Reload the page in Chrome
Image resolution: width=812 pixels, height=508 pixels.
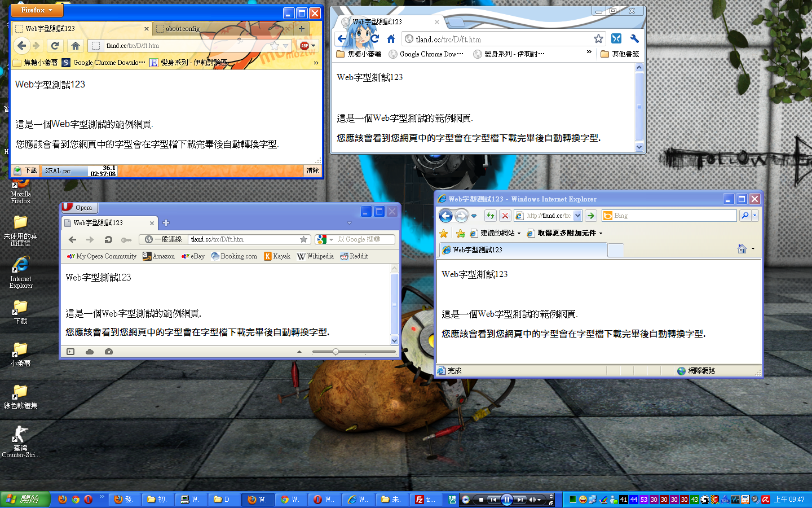click(375, 39)
